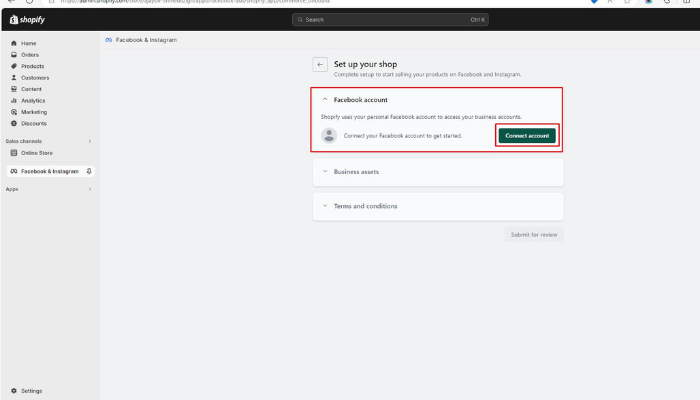
Task: Open Settings at the sidebar bottom
Action: [31, 391]
